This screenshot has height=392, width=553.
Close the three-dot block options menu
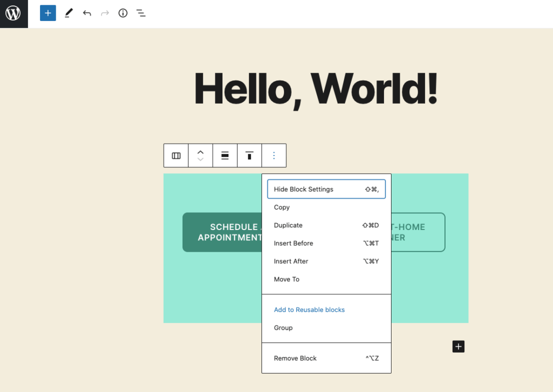(x=274, y=156)
